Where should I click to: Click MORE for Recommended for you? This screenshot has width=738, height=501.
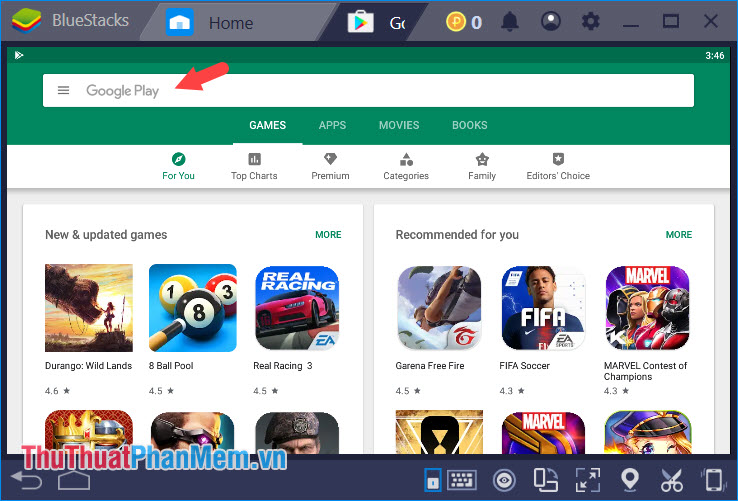point(679,234)
